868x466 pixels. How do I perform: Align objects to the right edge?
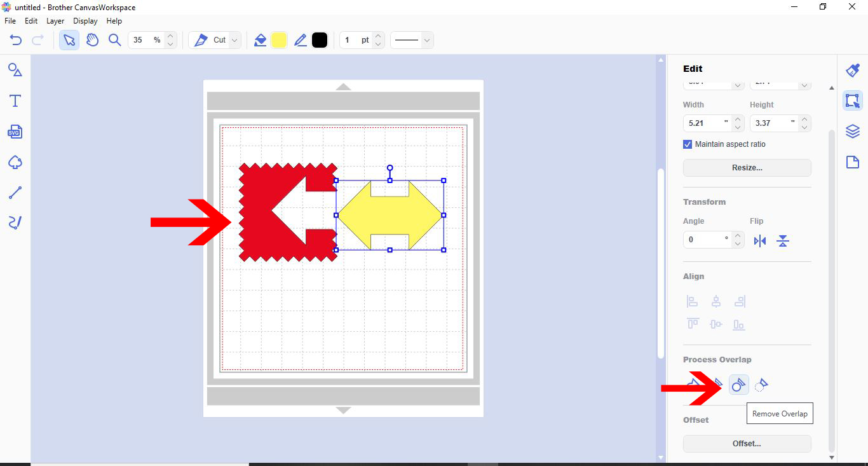739,301
